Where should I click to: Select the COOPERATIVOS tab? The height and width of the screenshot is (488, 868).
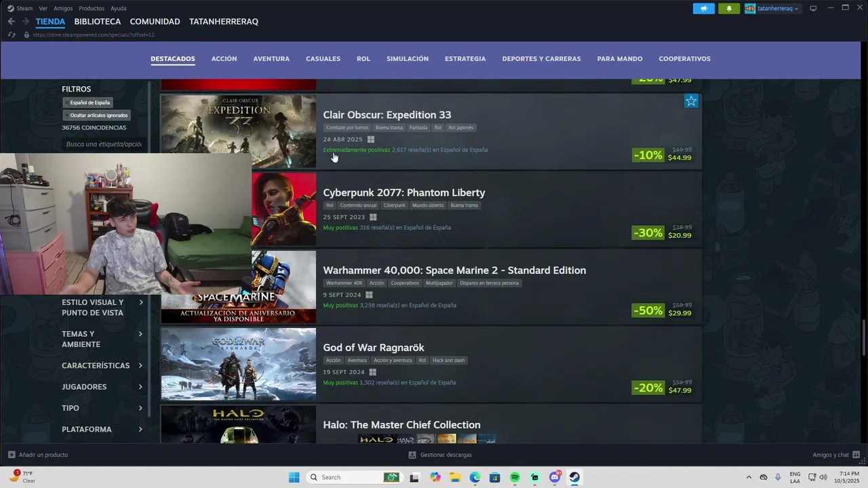coord(684,59)
